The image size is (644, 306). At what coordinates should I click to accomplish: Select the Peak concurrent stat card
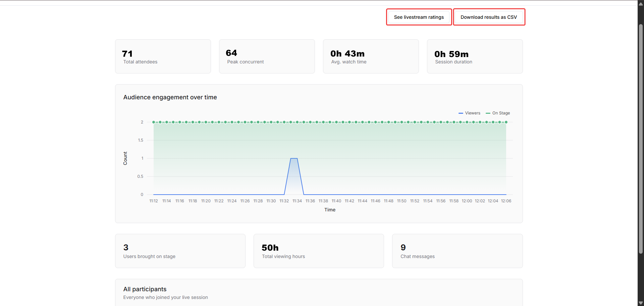(267, 56)
